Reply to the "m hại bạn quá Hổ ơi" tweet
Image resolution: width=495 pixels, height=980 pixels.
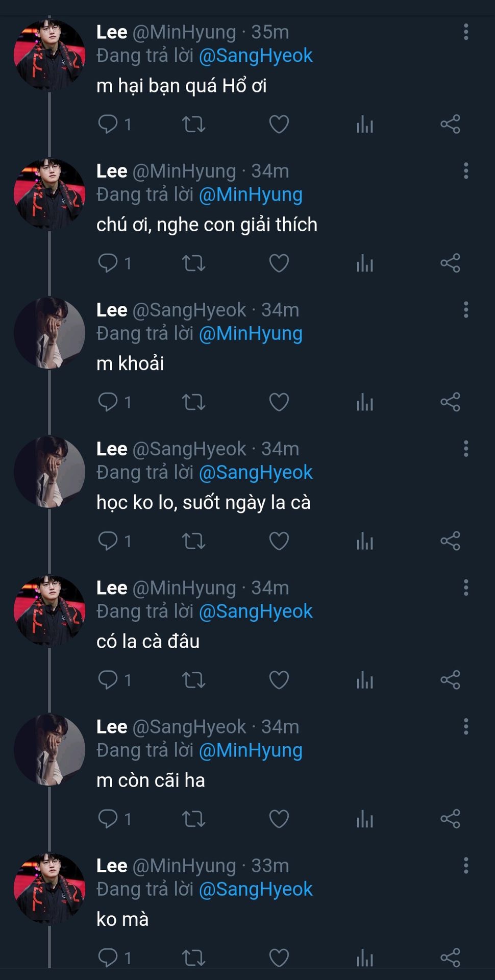click(x=108, y=124)
